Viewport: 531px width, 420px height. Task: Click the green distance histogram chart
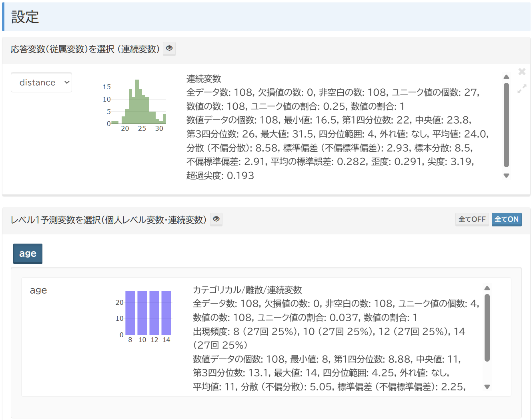click(138, 105)
